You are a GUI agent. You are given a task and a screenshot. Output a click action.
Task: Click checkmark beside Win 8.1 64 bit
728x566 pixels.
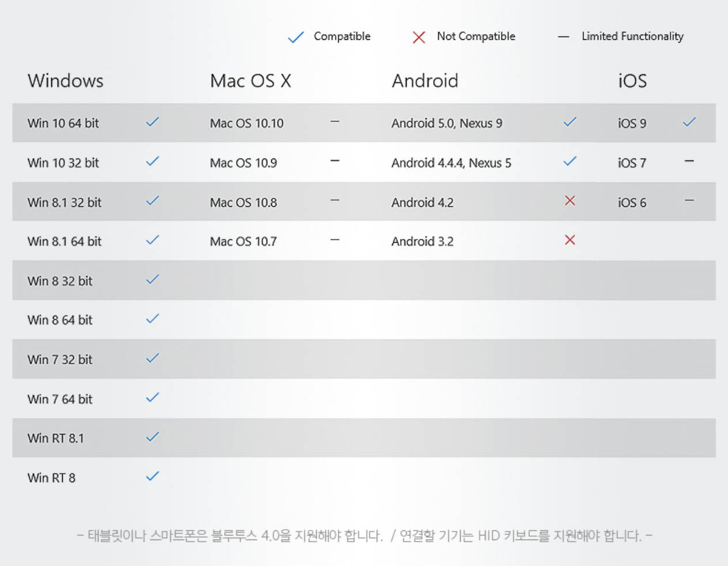pyautogui.click(x=153, y=240)
